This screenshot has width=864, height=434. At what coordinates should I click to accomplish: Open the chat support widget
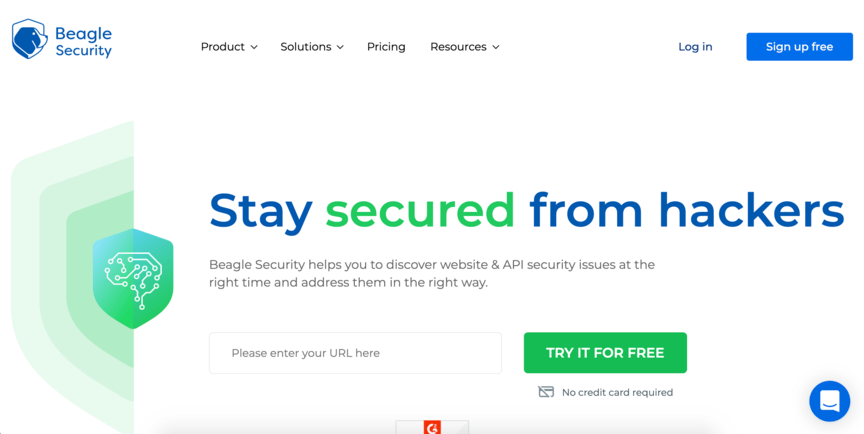click(829, 401)
